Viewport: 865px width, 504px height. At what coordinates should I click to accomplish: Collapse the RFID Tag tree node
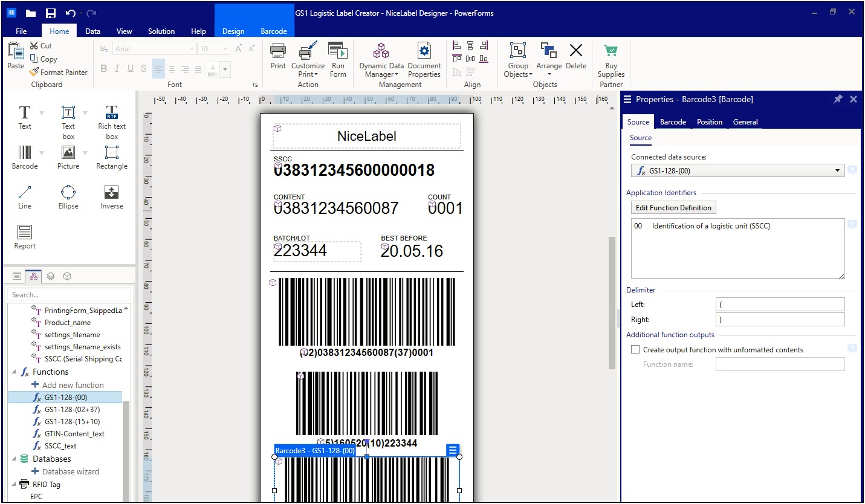point(15,485)
